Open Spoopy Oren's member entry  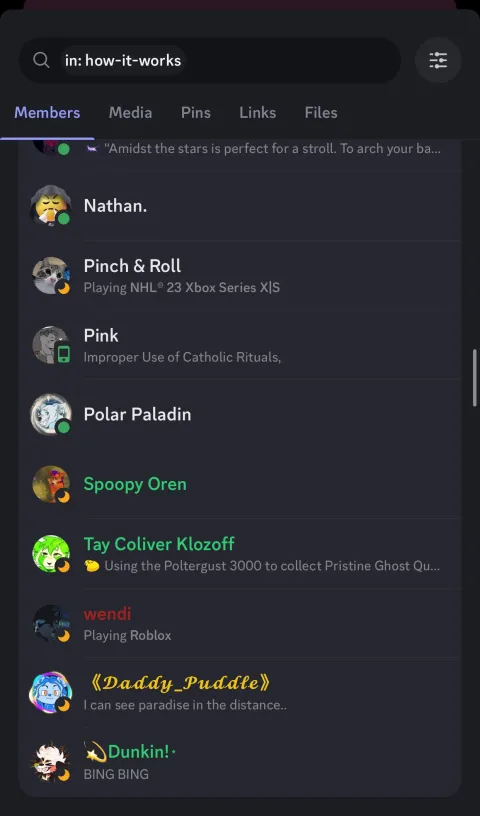tap(240, 484)
